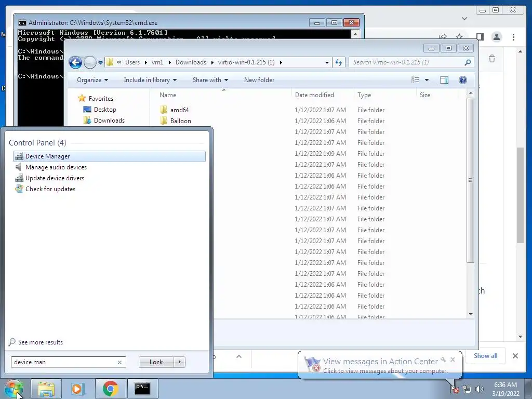The width and height of the screenshot is (532, 399).
Task: Click the Explorer forward navigation button
Action: pyautogui.click(x=90, y=62)
